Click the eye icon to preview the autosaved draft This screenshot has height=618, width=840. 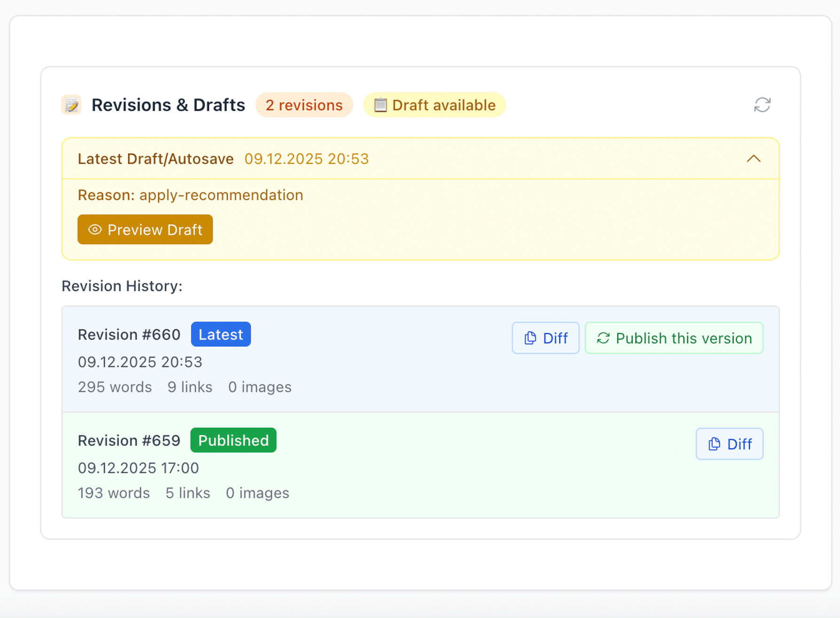tap(95, 230)
